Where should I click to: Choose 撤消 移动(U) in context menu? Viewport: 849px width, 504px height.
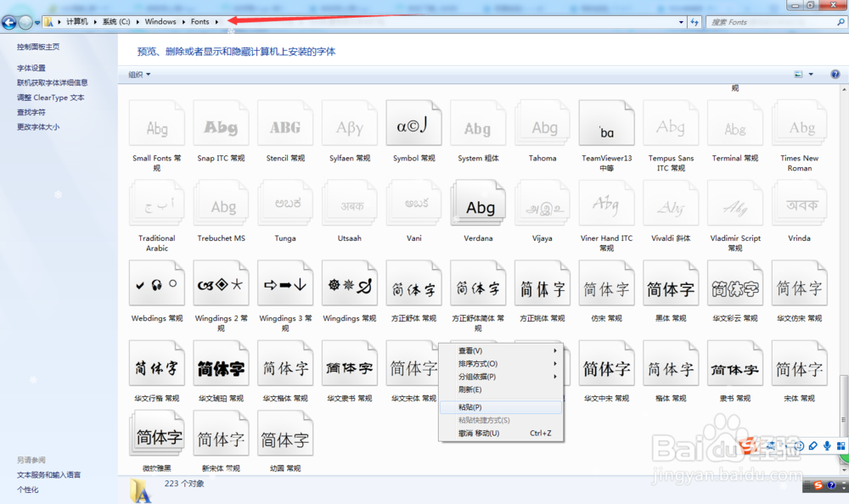tap(502, 433)
